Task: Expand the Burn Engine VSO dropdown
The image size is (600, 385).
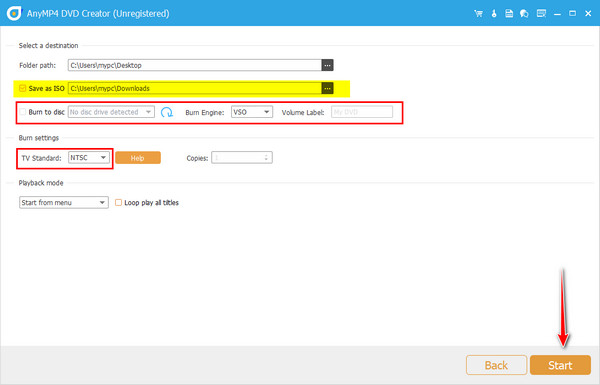Action: point(252,112)
